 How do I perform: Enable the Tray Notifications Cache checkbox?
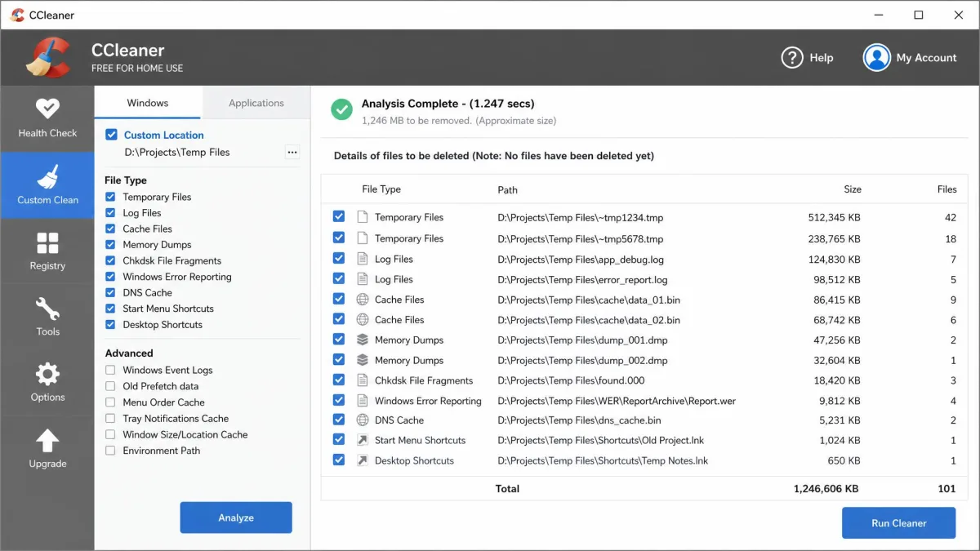(110, 418)
